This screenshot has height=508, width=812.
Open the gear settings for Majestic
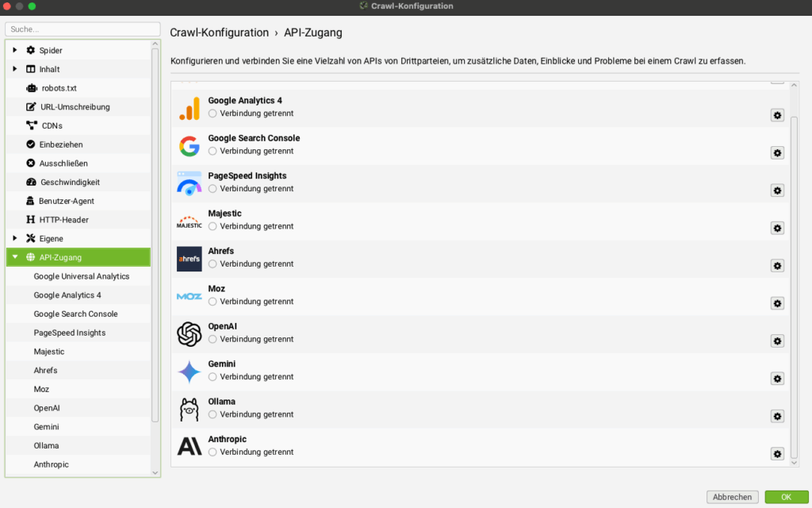[777, 228]
